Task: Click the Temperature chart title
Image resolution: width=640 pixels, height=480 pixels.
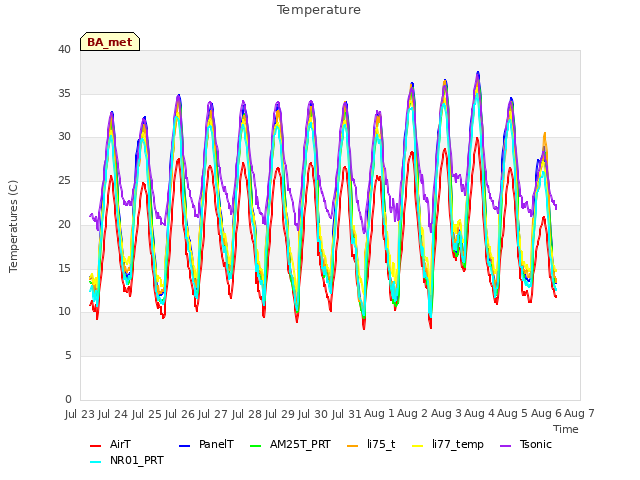Action: click(319, 9)
